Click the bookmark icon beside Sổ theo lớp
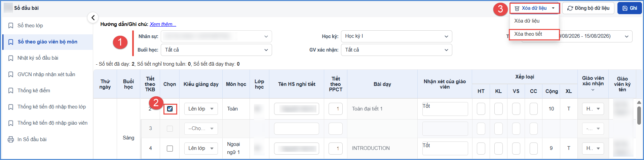Viewport: 644px width, 160px height. tap(11, 26)
